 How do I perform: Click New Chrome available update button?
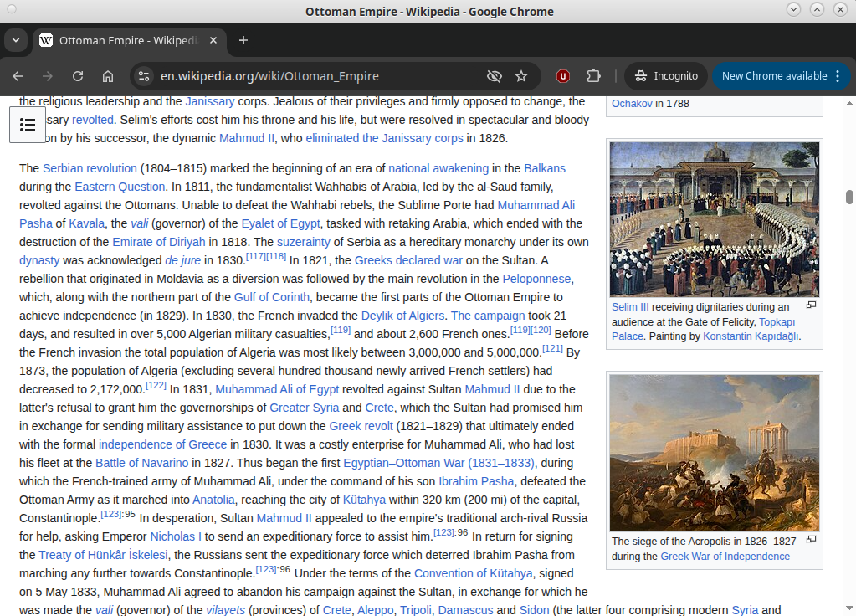(774, 76)
